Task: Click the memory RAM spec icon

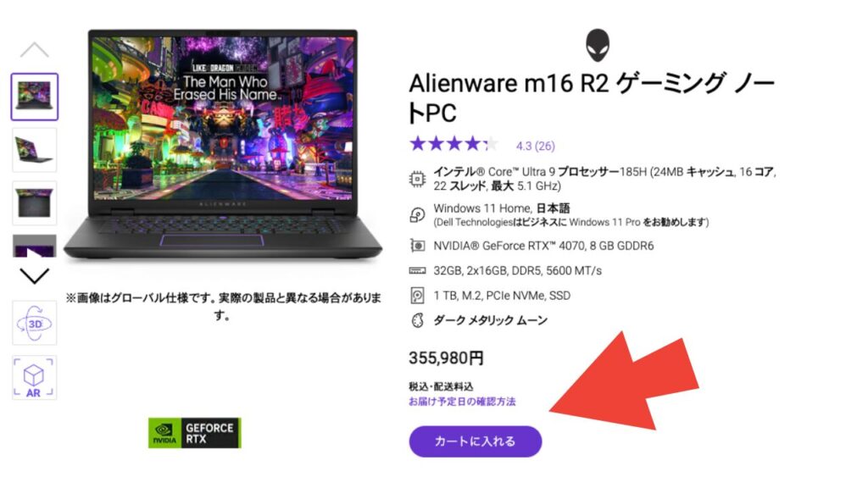Action: pyautogui.click(x=417, y=270)
